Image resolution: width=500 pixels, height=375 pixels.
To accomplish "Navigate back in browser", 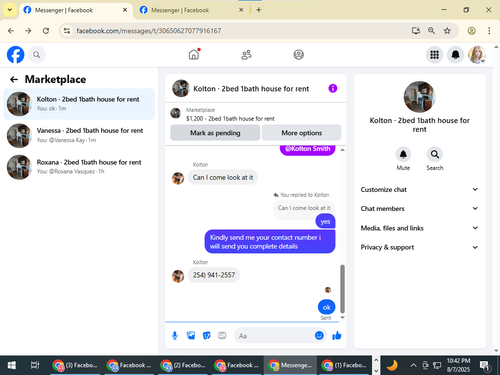I will (x=11, y=31).
